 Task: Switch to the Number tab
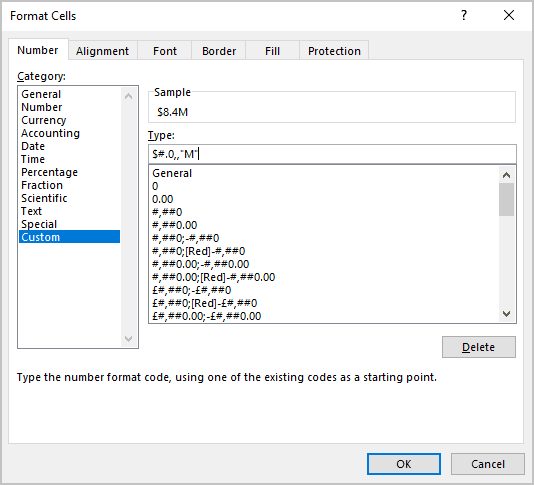38,50
